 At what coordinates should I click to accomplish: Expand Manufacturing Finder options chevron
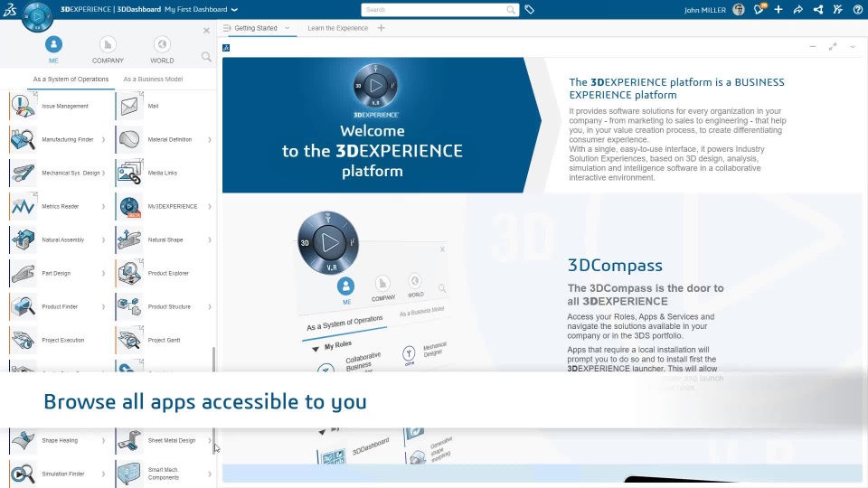103,139
